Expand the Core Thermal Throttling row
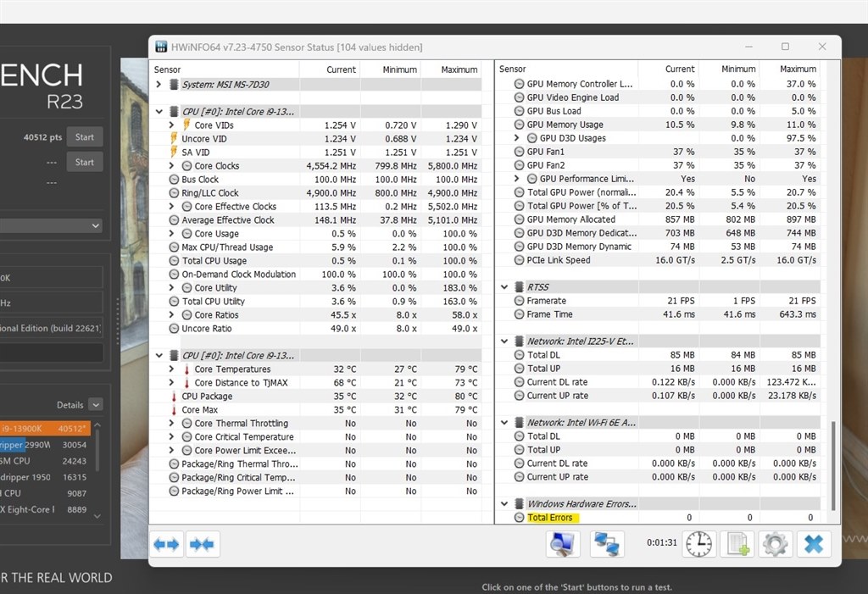This screenshot has height=594, width=868. coord(171,424)
